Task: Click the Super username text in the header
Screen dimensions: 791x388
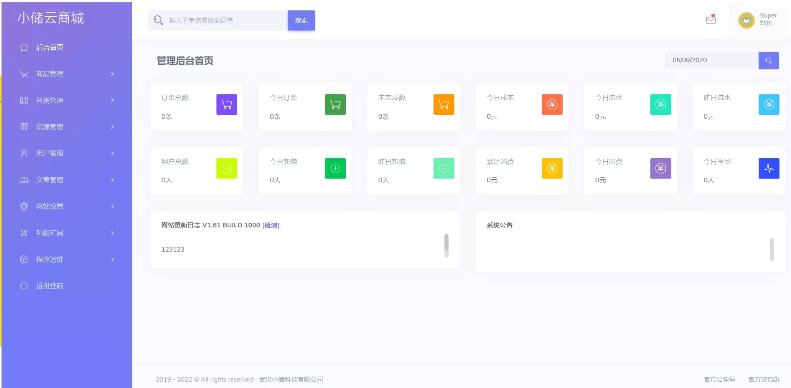Action: 768,16
